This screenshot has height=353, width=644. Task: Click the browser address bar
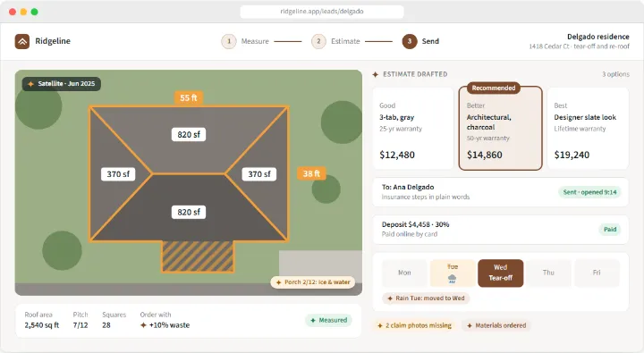[322, 12]
